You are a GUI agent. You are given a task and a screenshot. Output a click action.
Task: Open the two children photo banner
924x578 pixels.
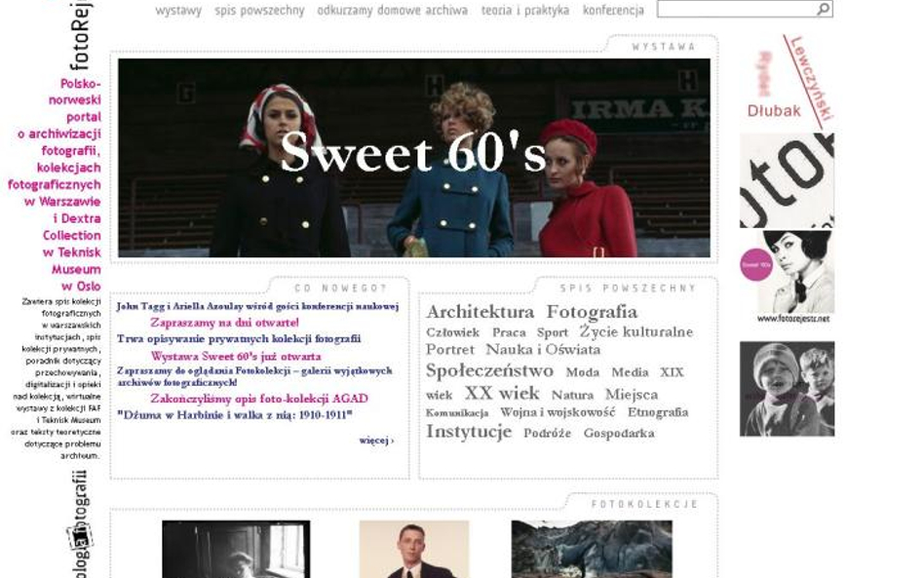[x=788, y=389]
